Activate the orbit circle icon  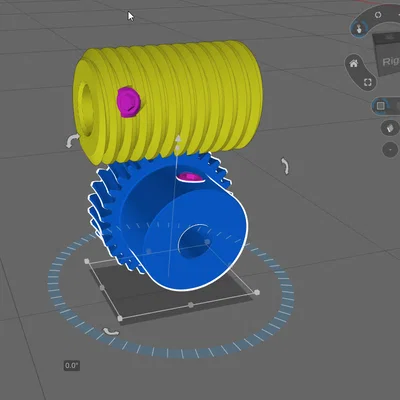click(x=378, y=15)
